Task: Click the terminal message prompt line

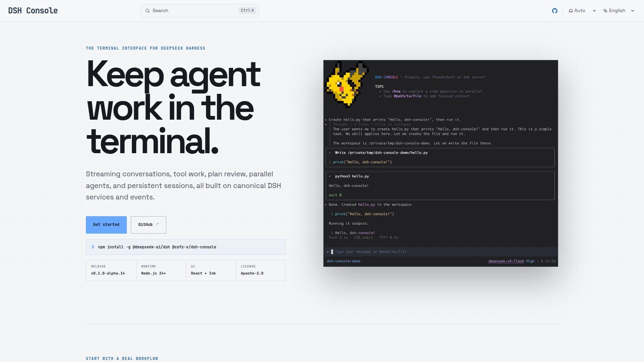Action: pyautogui.click(x=440, y=252)
